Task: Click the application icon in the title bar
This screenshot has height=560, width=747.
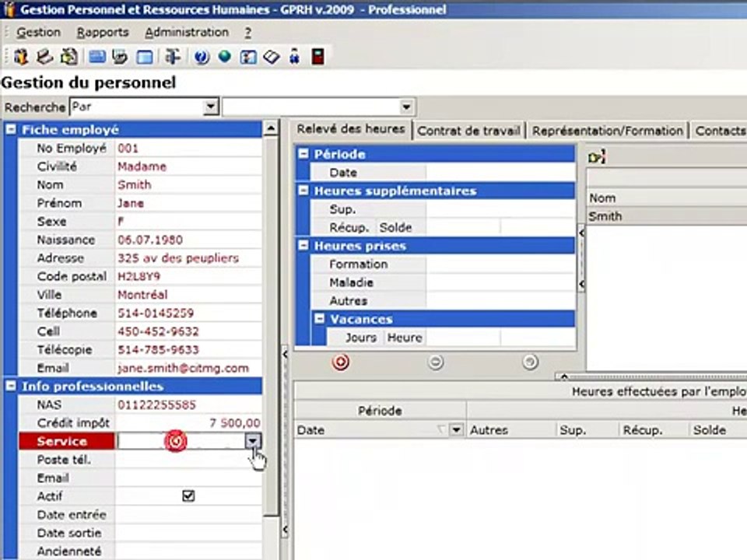Action: 9,9
